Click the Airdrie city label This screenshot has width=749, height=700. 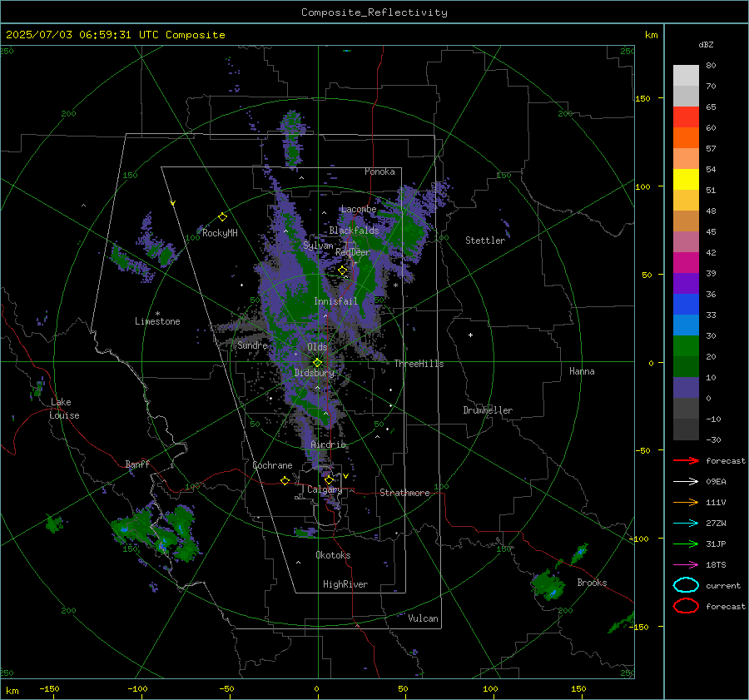click(x=328, y=444)
